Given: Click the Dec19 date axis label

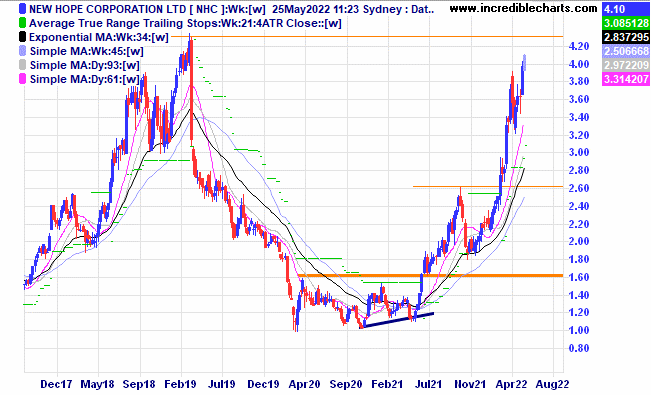Looking at the screenshot, I should click(x=263, y=384).
